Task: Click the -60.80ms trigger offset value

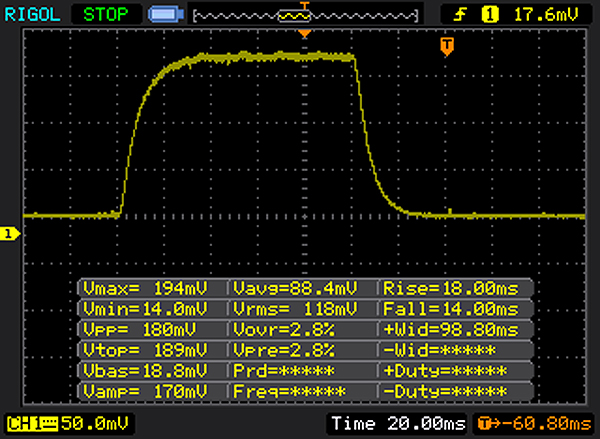Action: 546,424
